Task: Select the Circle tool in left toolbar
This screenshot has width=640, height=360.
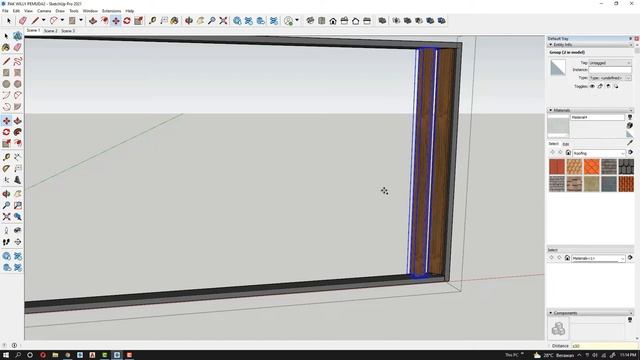Action: 6,84
